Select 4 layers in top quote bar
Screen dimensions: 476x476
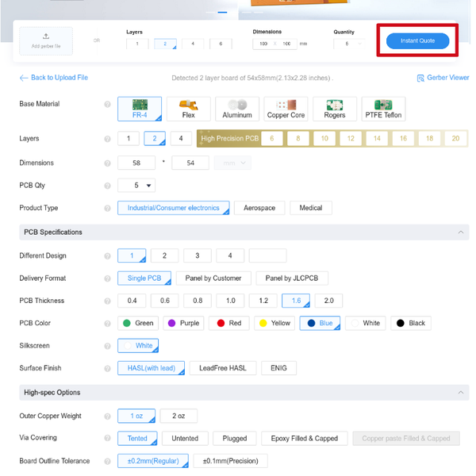pyautogui.click(x=193, y=44)
